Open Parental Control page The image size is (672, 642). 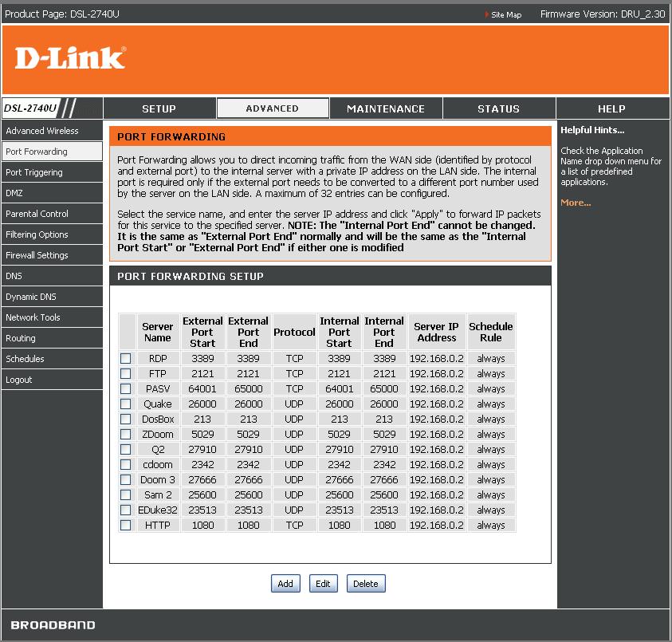pos(37,214)
